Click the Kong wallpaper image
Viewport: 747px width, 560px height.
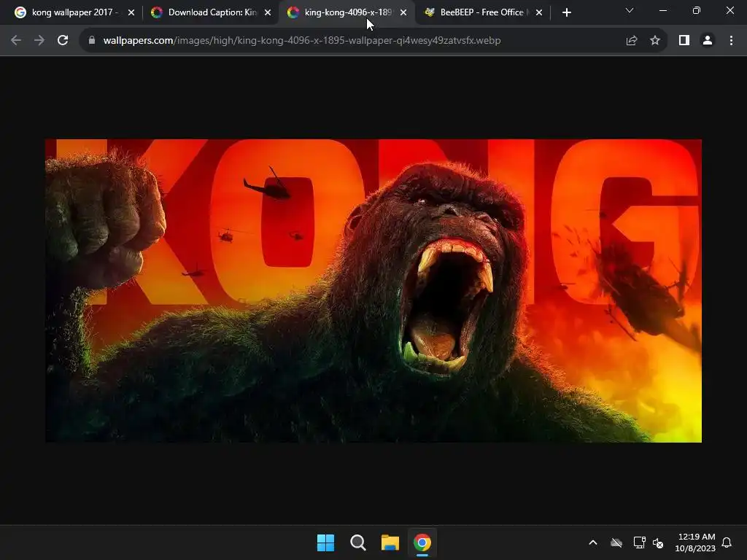click(x=373, y=290)
